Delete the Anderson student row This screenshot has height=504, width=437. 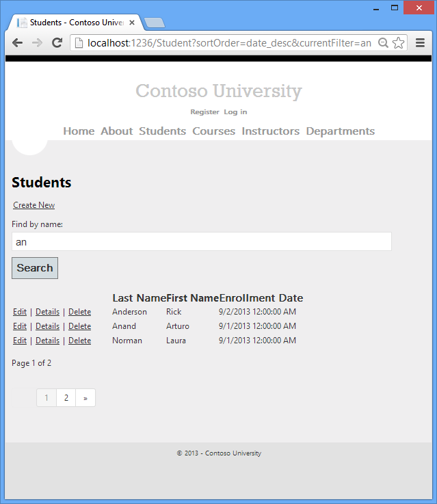[x=80, y=312]
